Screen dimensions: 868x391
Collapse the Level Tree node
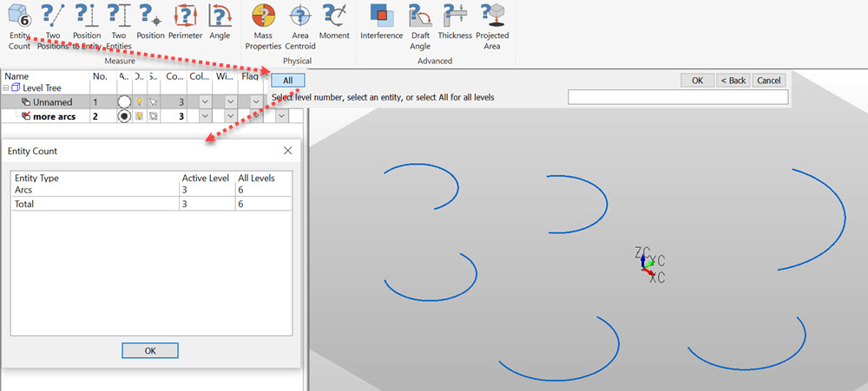[6, 88]
